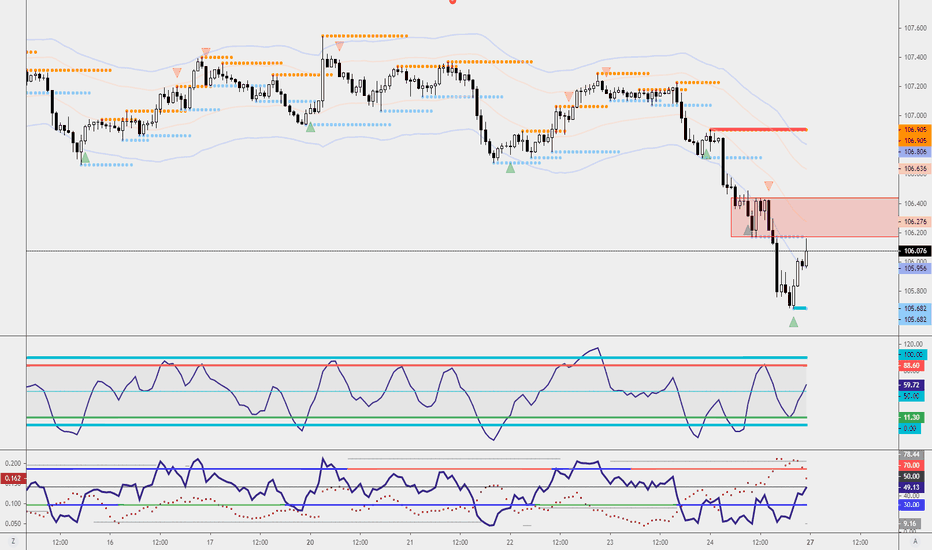The height and width of the screenshot is (550, 932).
Task: Select the thick red horizontal line near 106.905
Action: [758, 129]
